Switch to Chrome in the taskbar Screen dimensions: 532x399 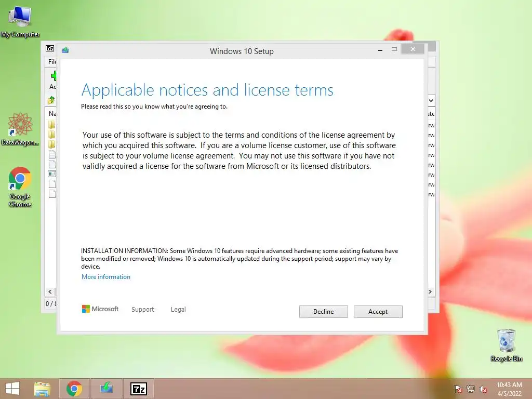tap(74, 389)
